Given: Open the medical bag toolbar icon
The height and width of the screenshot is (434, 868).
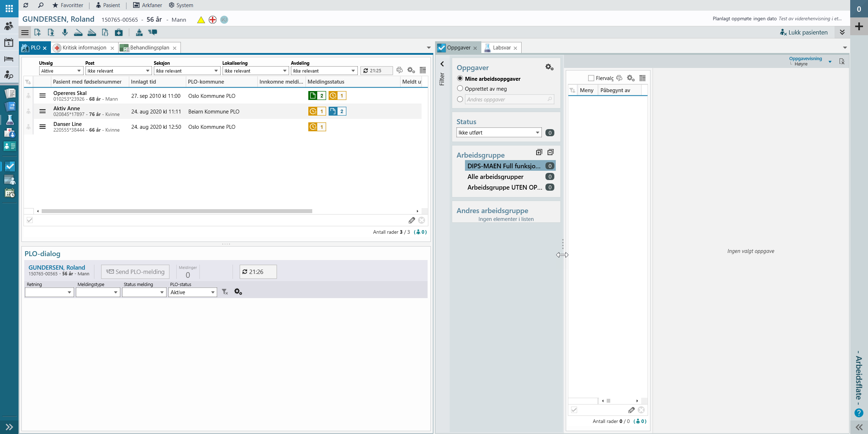Looking at the screenshot, I should [x=119, y=32].
